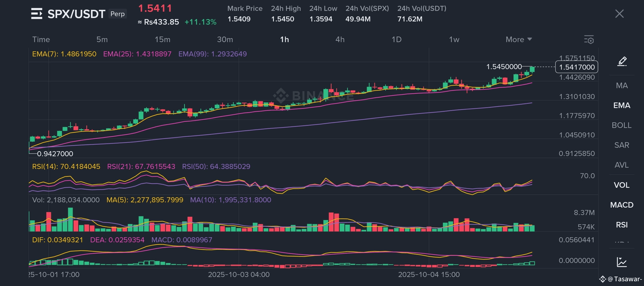
Task: Click the MA(5) volume legend
Action: coord(145,200)
